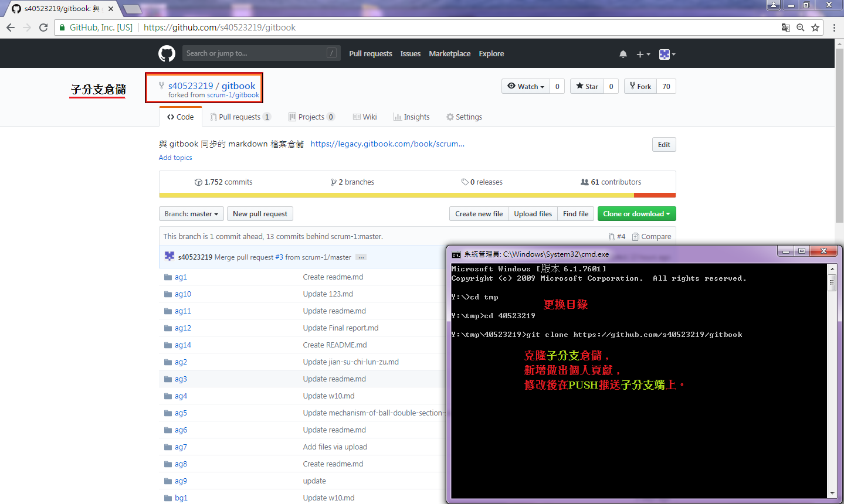Screen dimensions: 844x504
Task: Click Compare
Action: (x=652, y=237)
